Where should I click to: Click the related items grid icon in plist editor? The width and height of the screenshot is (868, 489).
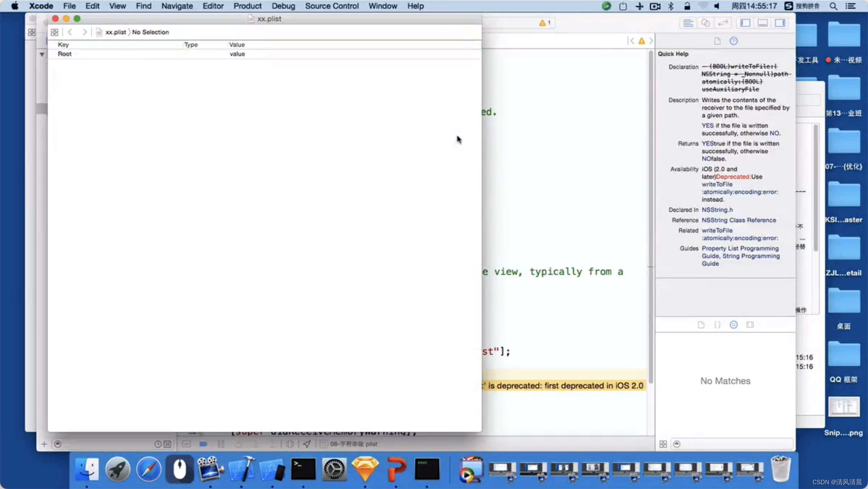coord(55,32)
